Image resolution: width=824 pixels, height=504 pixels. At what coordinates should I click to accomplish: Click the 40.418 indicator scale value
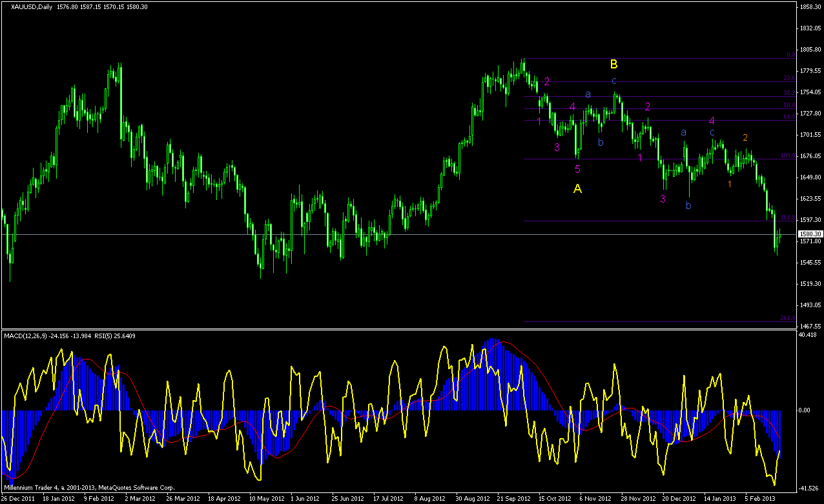click(808, 335)
